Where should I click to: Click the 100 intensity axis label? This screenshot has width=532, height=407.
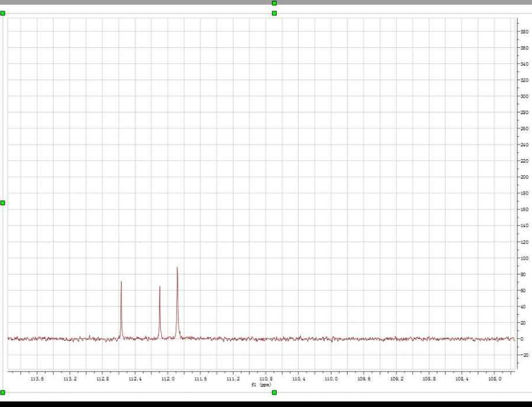pyautogui.click(x=524, y=259)
